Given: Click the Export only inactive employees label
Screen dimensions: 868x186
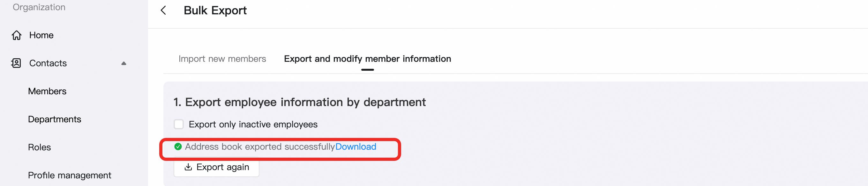Looking at the screenshot, I should pos(253,125).
